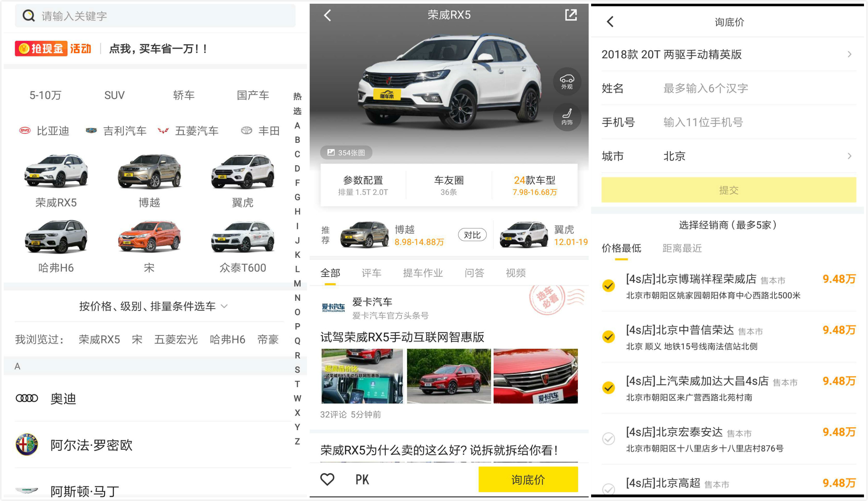Check the 北京宏泰安达 dealer

[x=608, y=439]
